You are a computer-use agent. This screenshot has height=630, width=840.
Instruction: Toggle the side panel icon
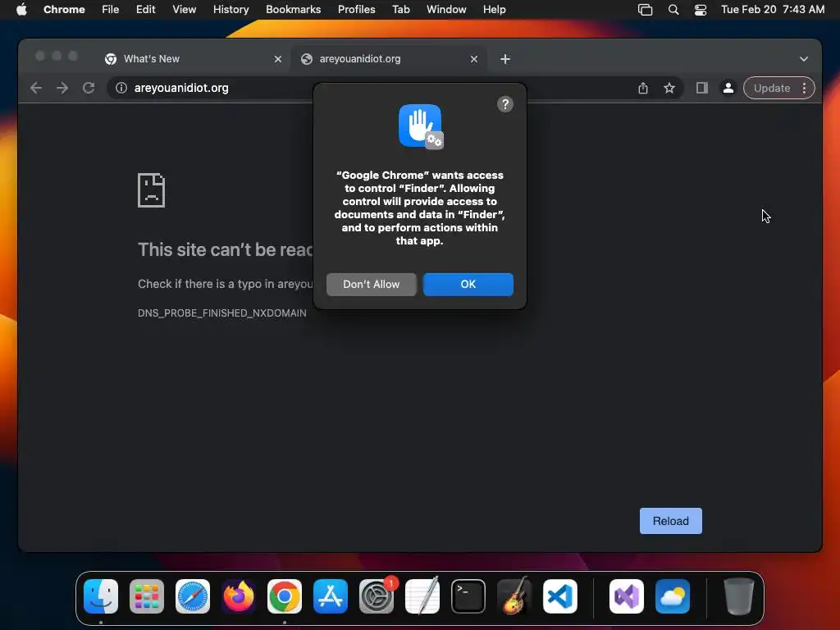pos(702,89)
